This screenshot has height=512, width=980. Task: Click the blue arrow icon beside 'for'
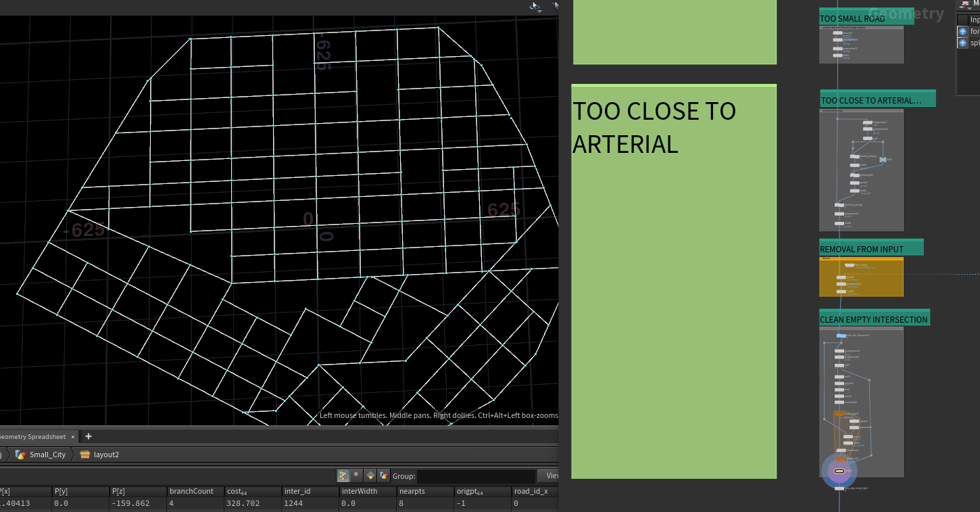(962, 31)
